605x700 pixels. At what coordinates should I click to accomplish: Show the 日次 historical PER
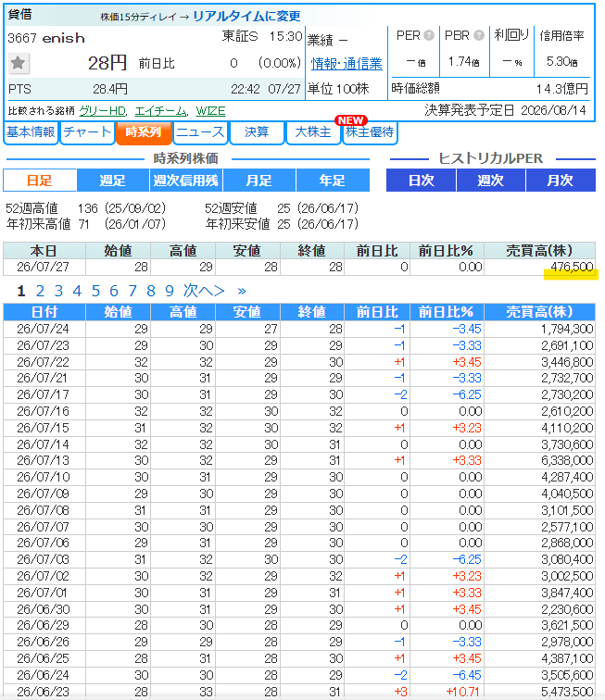(x=421, y=181)
